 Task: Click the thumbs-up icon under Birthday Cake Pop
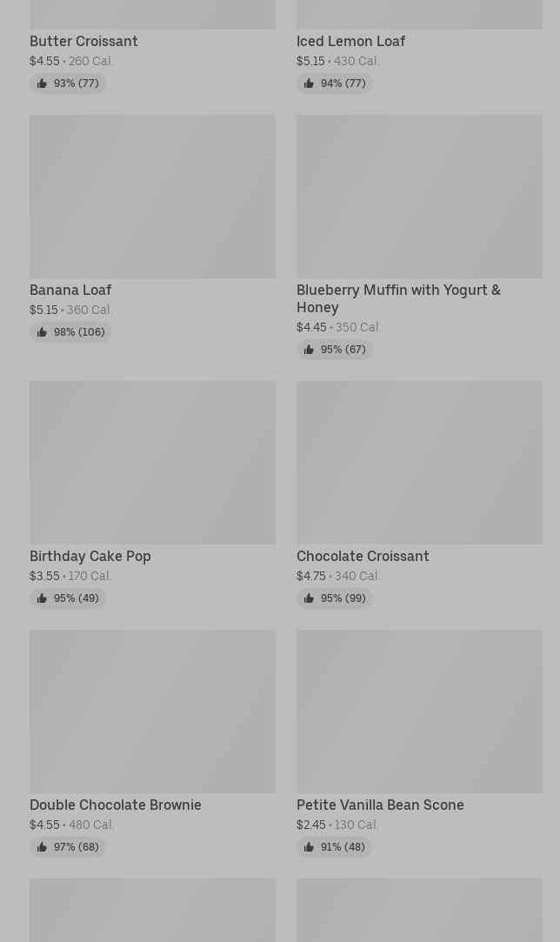pos(42,598)
